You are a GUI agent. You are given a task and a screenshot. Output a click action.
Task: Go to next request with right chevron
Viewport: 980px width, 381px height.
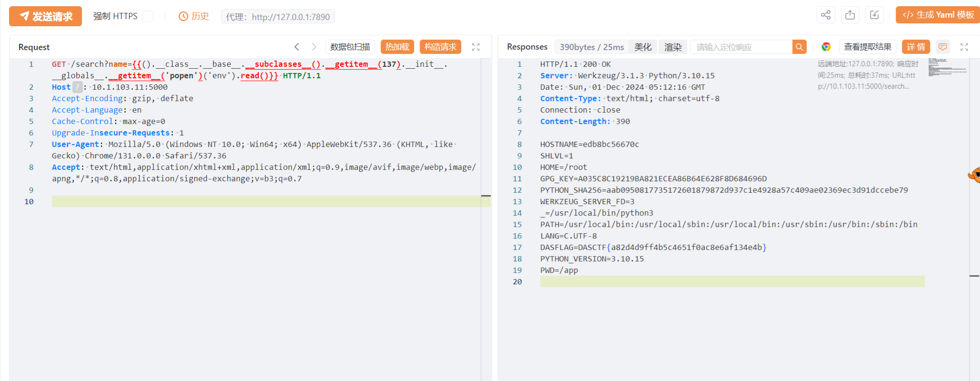coord(314,47)
